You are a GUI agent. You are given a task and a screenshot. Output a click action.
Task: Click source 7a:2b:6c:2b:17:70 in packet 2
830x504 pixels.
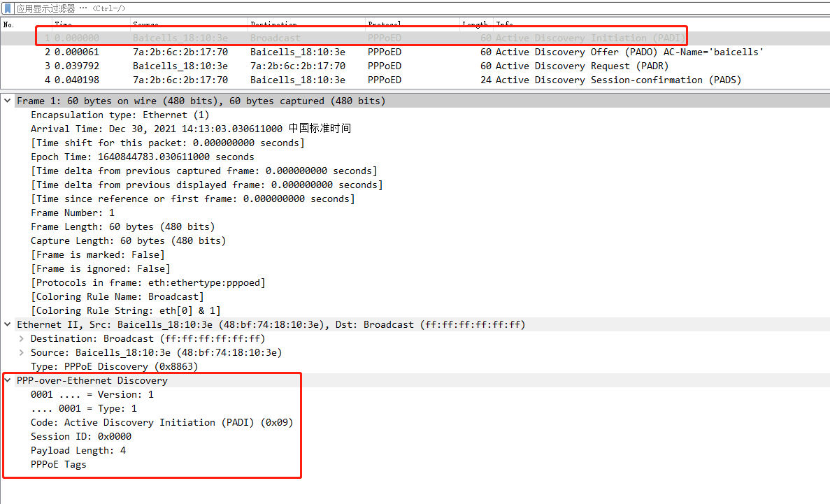180,52
